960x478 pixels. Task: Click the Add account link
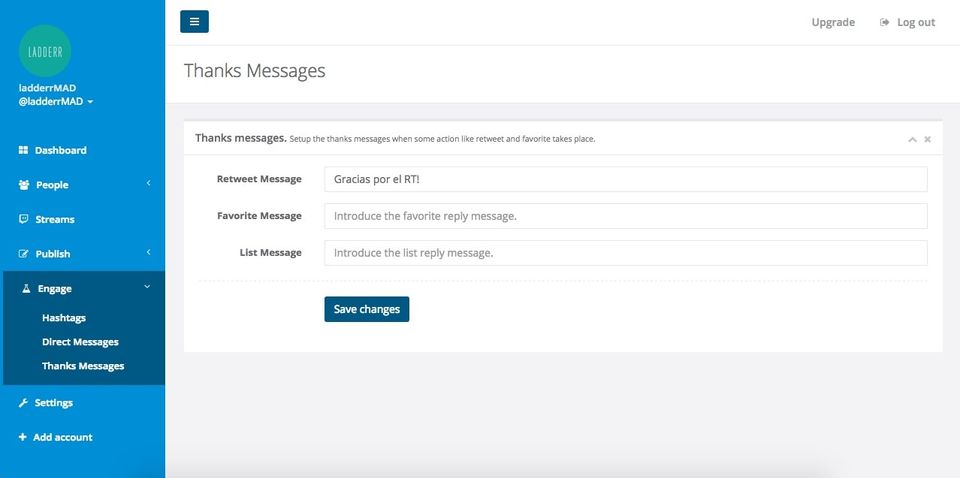pyautogui.click(x=63, y=437)
